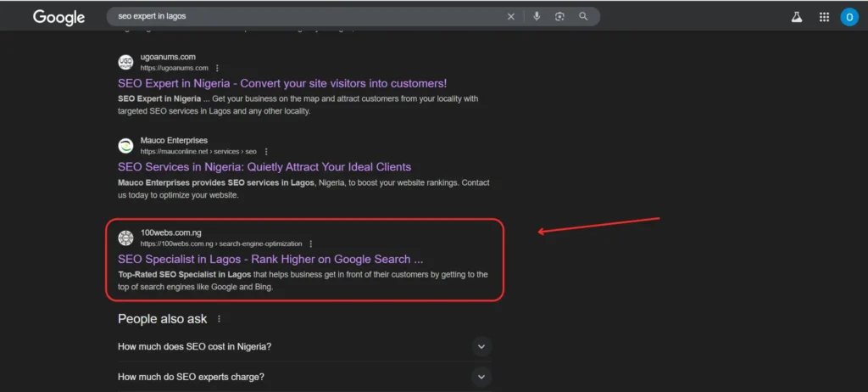The width and height of the screenshot is (868, 392).
Task: Click in the search box text
Action: tap(153, 17)
